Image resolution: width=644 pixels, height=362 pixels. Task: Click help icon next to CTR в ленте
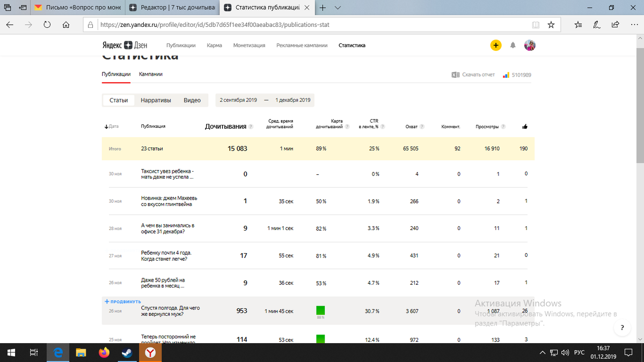[384, 127]
